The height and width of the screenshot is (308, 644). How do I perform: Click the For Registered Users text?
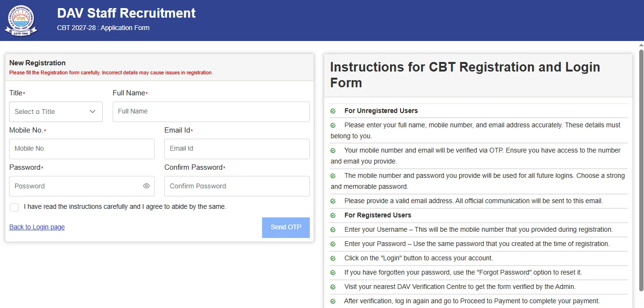(x=378, y=215)
